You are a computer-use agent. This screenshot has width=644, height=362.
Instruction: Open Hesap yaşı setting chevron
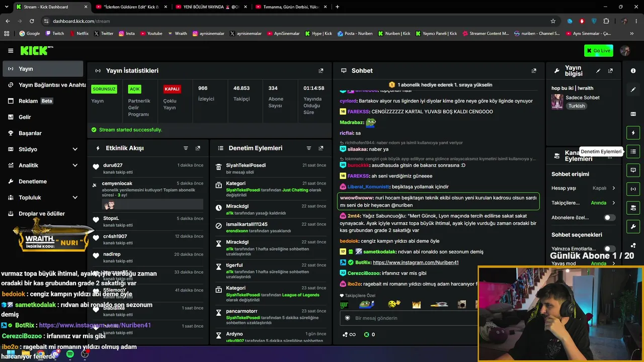(613, 188)
